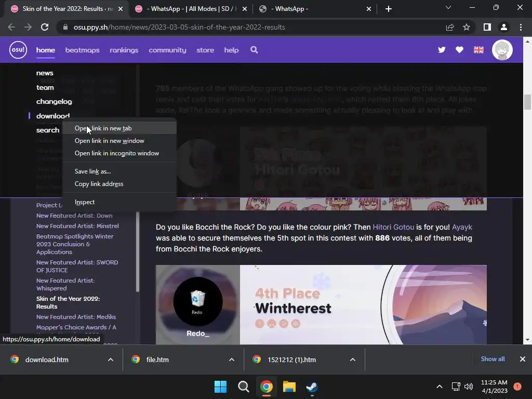Open the UK flag language selector
This screenshot has height=399, width=532.
[x=478, y=50]
